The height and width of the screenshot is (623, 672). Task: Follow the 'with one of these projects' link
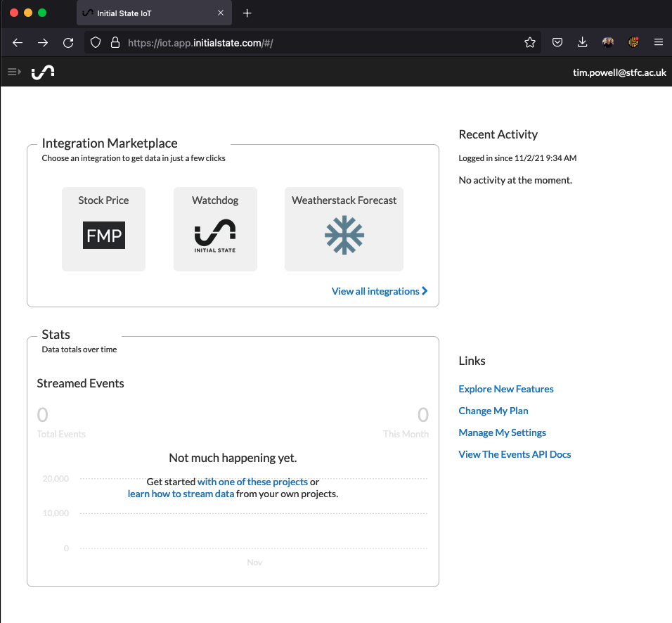pyautogui.click(x=252, y=482)
